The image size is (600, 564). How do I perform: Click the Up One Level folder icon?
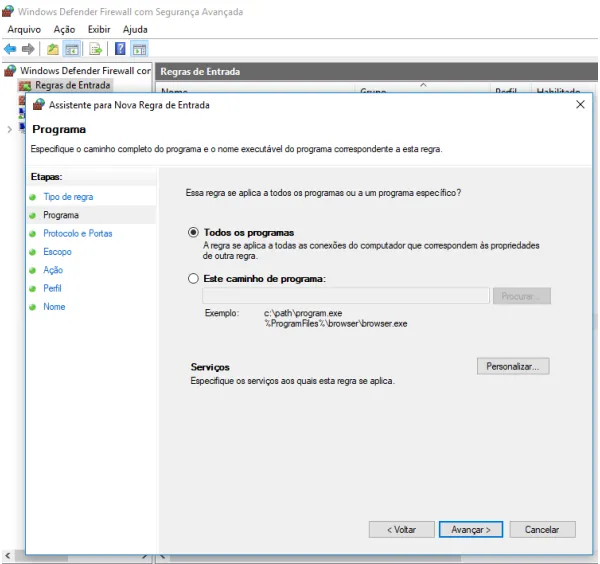[x=53, y=49]
